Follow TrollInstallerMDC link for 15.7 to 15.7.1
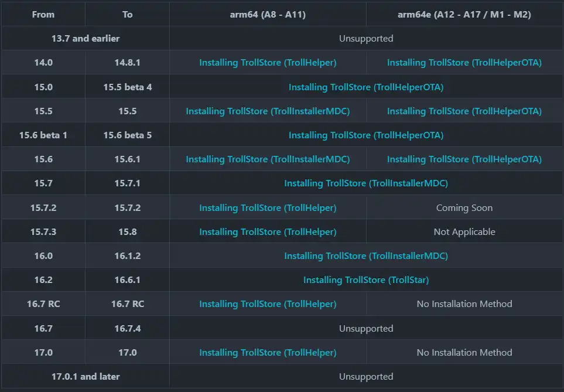This screenshot has width=564, height=392. (366, 183)
